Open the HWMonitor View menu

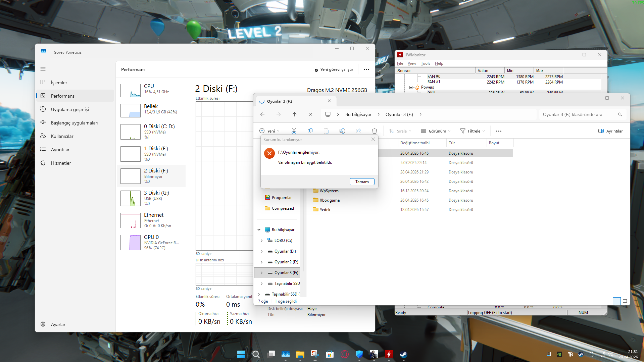point(412,63)
